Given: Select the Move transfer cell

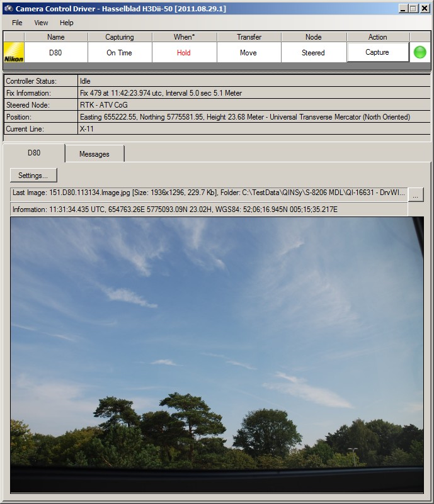Looking at the screenshot, I should click(x=248, y=52).
